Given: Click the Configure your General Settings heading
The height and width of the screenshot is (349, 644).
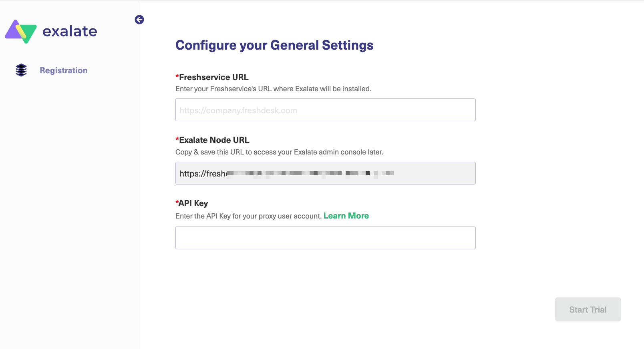Looking at the screenshot, I should tap(274, 45).
